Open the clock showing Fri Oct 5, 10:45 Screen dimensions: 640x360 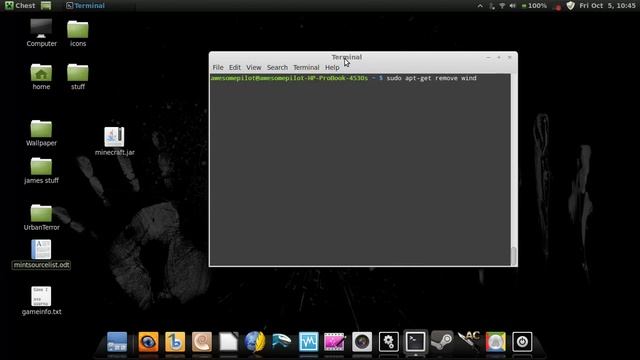click(607, 6)
